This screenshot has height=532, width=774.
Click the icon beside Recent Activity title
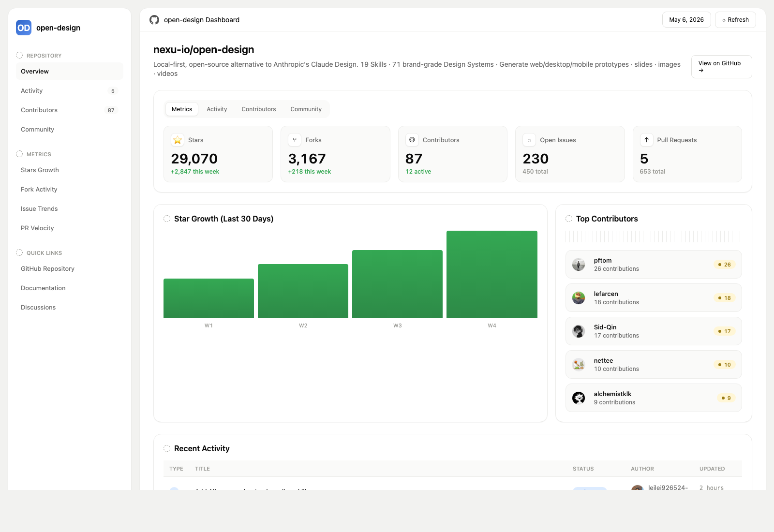click(x=167, y=448)
